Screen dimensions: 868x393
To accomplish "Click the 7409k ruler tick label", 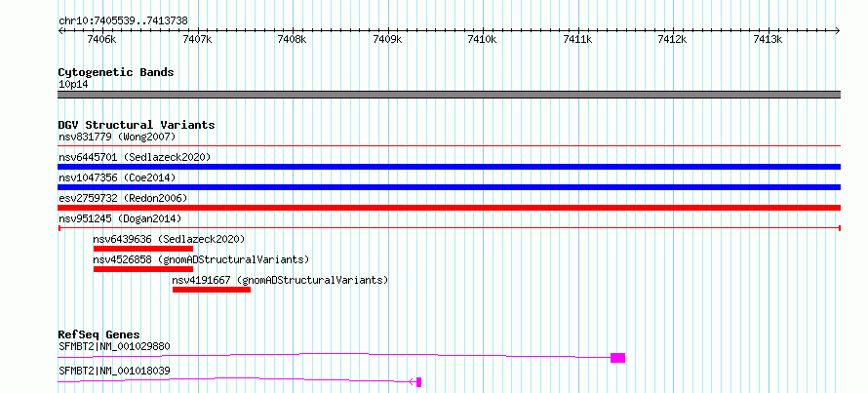I will tap(387, 39).
